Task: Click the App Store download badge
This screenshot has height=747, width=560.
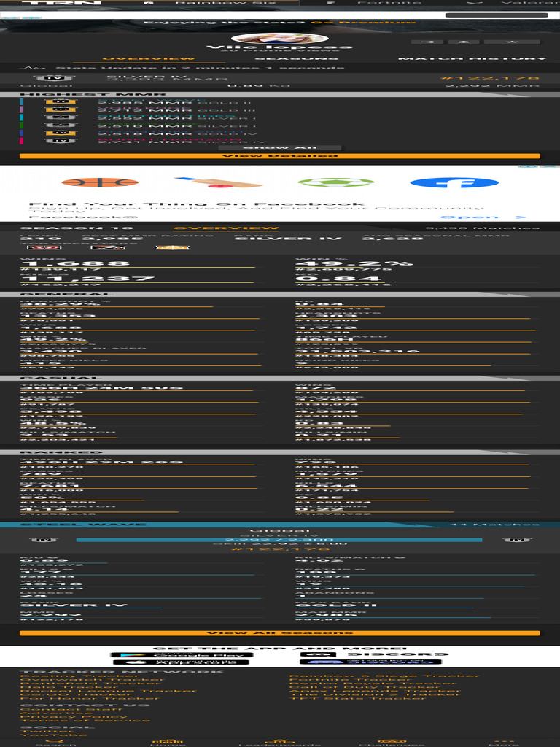Action: tap(182, 662)
